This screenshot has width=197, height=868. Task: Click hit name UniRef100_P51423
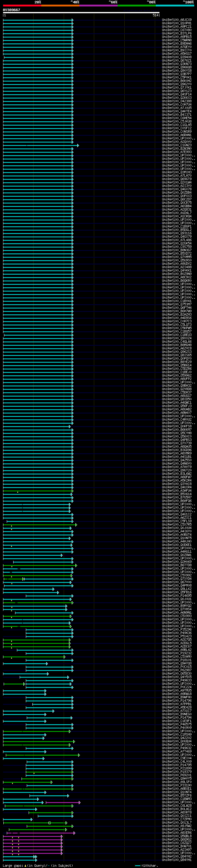tap(177, 636)
